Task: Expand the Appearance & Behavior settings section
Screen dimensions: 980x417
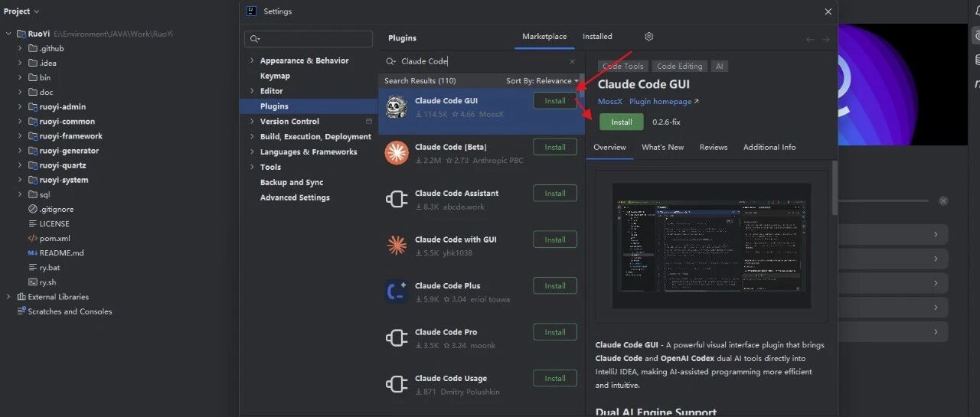Action: coord(253,60)
